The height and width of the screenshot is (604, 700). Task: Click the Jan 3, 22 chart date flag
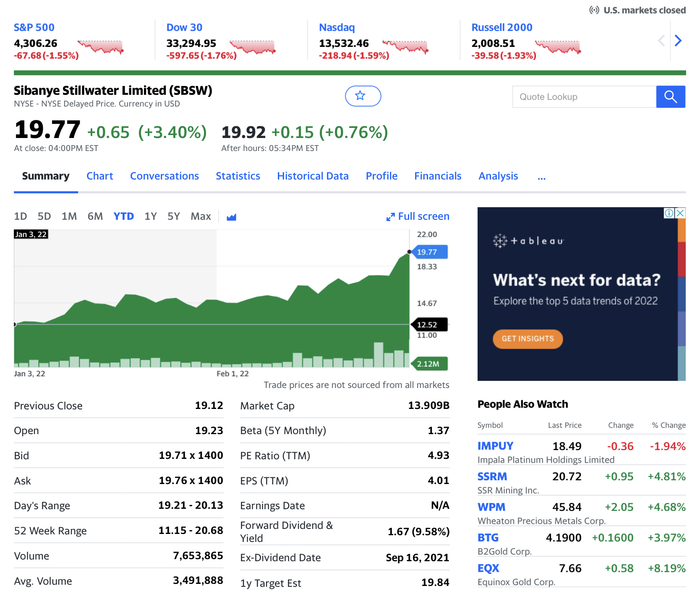coord(31,234)
